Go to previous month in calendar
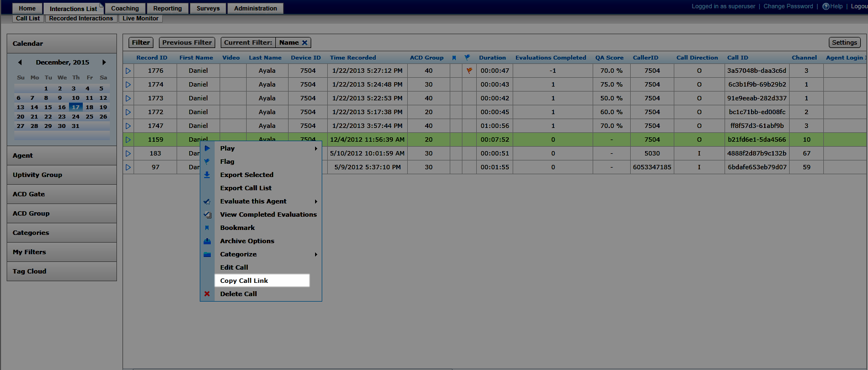868x370 pixels. pyautogui.click(x=20, y=62)
